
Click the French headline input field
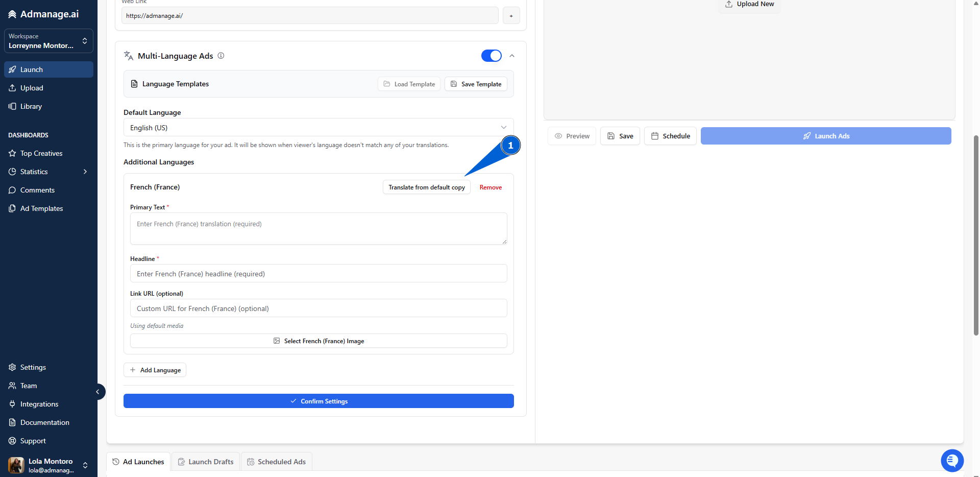tap(318, 274)
